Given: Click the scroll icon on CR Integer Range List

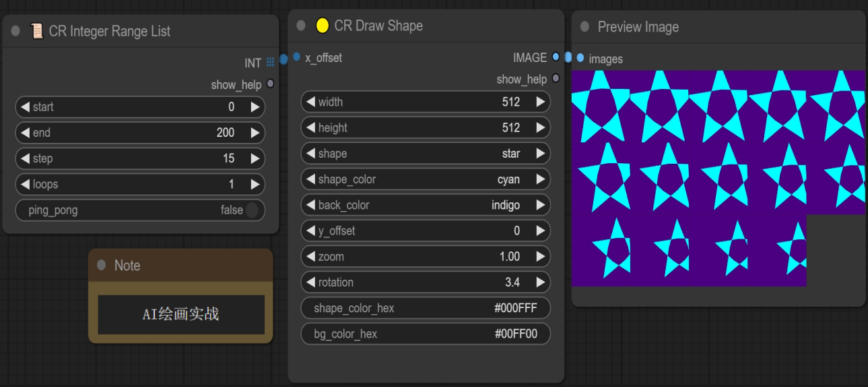Looking at the screenshot, I should coord(37,31).
